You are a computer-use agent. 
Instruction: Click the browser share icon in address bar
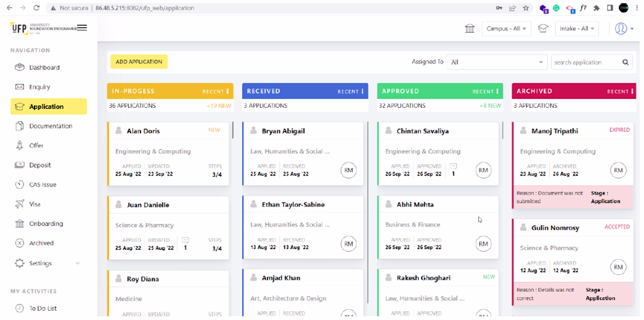tap(513, 8)
